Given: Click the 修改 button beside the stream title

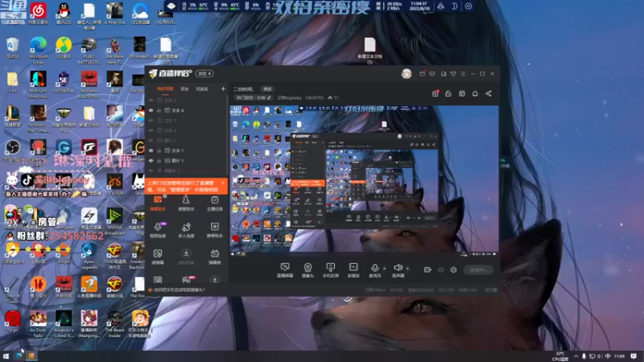Looking at the screenshot, I should click(267, 89).
